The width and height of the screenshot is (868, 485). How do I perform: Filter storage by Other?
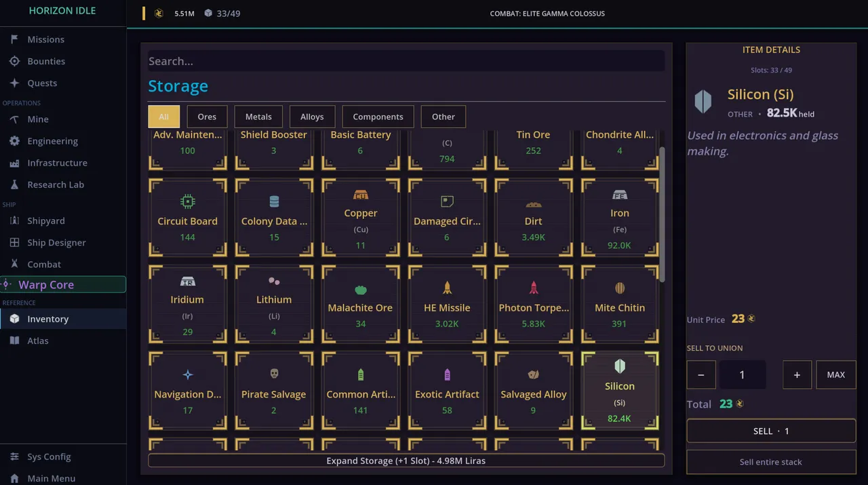coord(443,117)
